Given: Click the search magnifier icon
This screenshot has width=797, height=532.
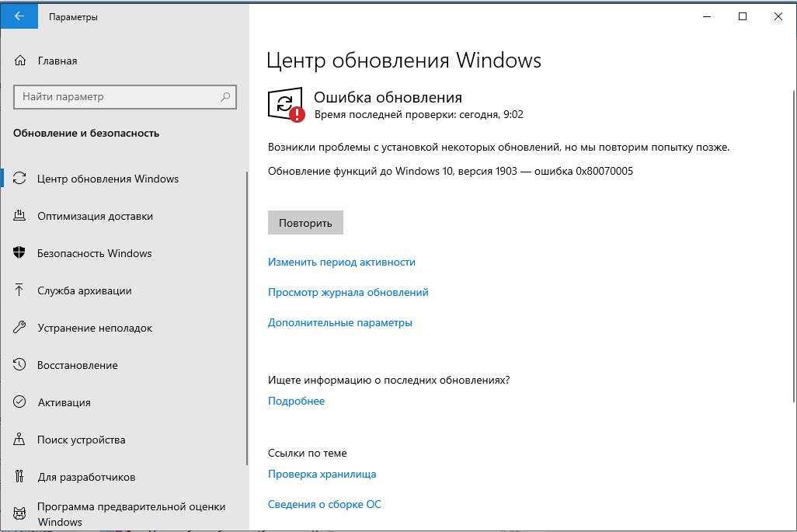Looking at the screenshot, I should pyautogui.click(x=225, y=96).
